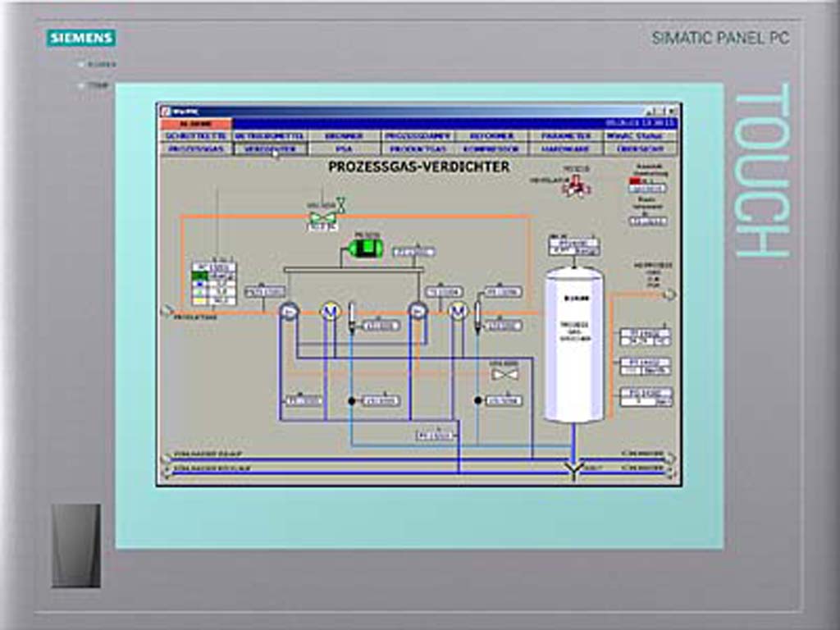Image resolution: width=840 pixels, height=630 pixels.
Task: Select the top measurement box right of the storage tank
Action: pos(645,337)
